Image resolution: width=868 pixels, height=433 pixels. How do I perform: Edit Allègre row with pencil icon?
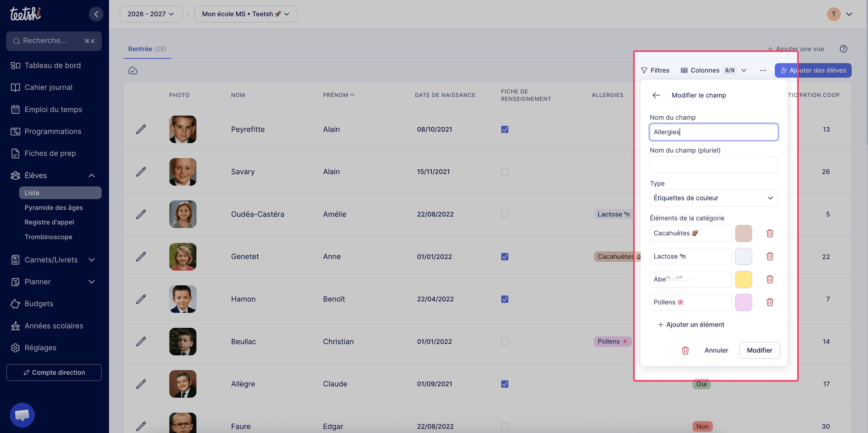[141, 384]
